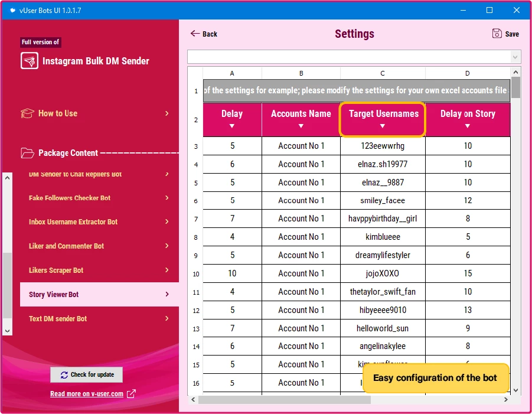Click the cell containing hibyeeee9010
The width and height of the screenshot is (532, 414).
pos(383,310)
